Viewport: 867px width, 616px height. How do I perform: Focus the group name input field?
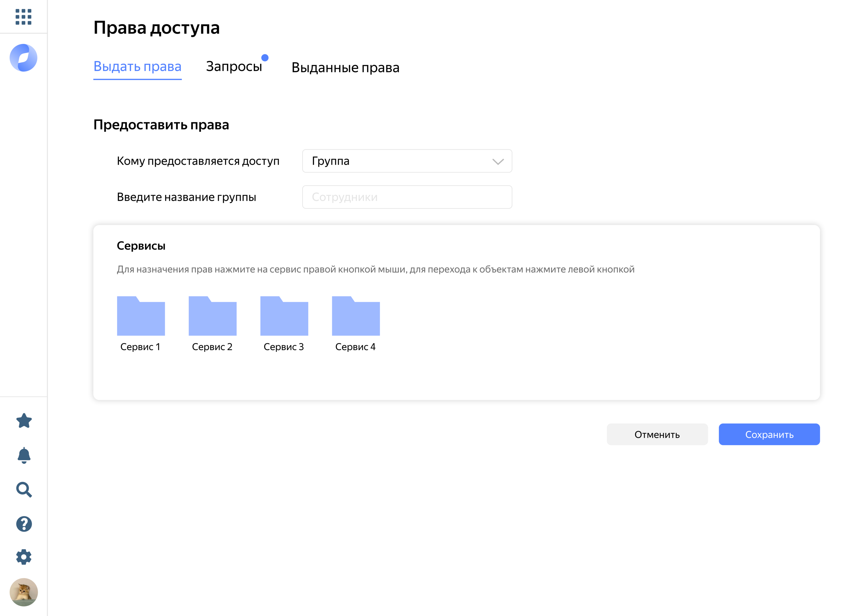(x=407, y=197)
